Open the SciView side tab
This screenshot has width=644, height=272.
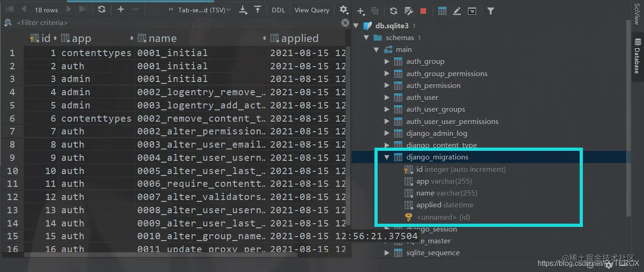tap(637, 14)
